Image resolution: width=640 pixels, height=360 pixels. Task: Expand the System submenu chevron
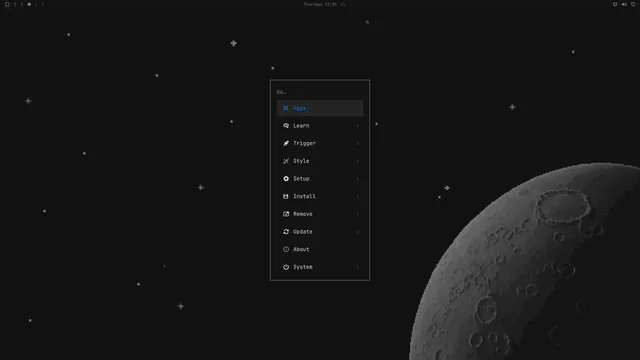(358, 267)
